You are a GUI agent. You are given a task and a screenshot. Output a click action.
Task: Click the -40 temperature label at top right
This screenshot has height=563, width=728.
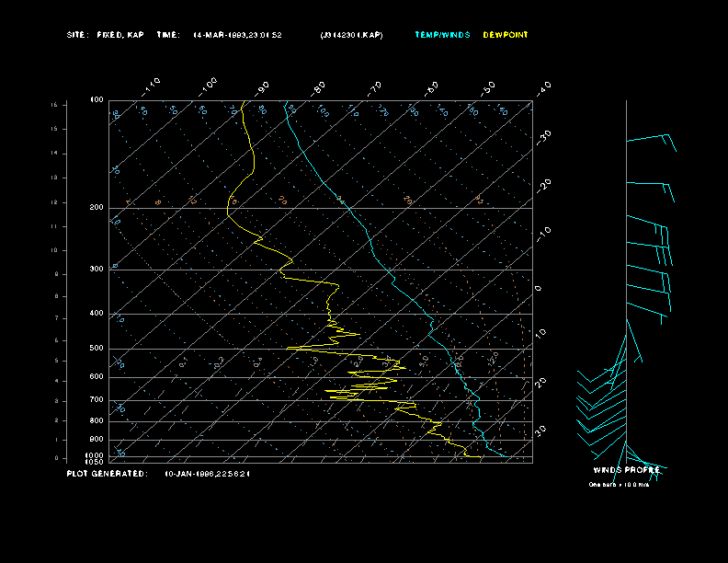(x=543, y=88)
